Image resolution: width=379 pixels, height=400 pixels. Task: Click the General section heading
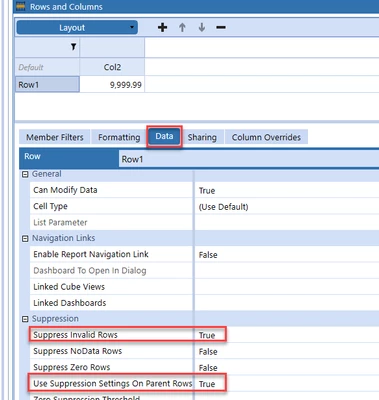(46, 174)
